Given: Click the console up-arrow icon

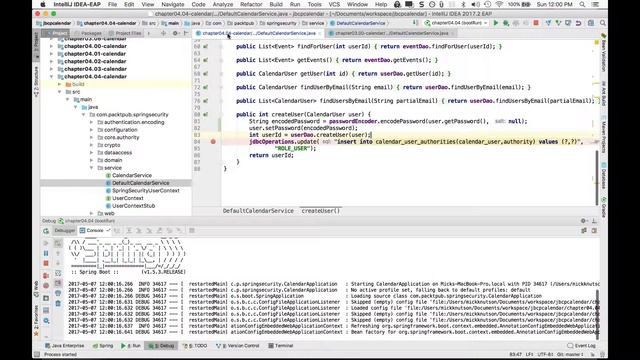Looking at the screenshot, I should [x=58, y=253].
